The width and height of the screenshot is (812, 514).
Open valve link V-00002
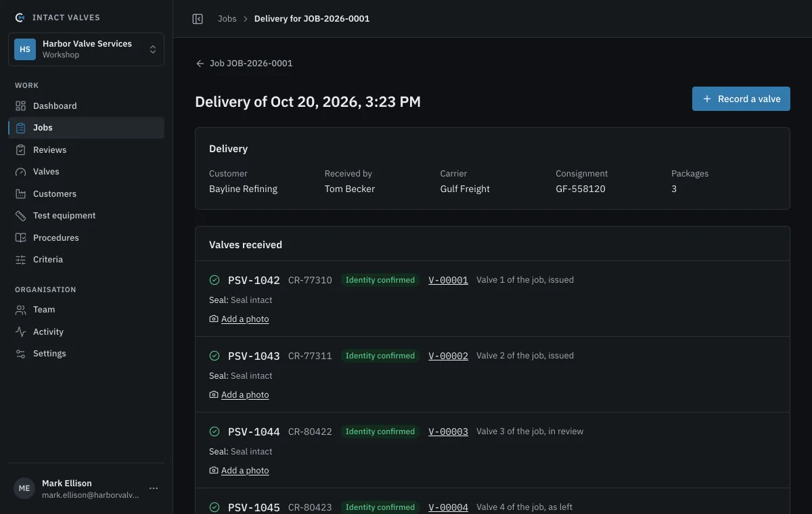(x=449, y=356)
